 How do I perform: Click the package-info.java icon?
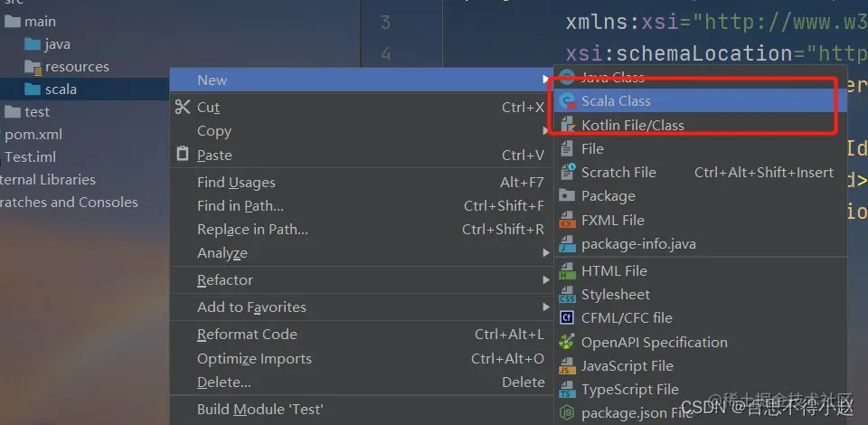pyautogui.click(x=568, y=243)
